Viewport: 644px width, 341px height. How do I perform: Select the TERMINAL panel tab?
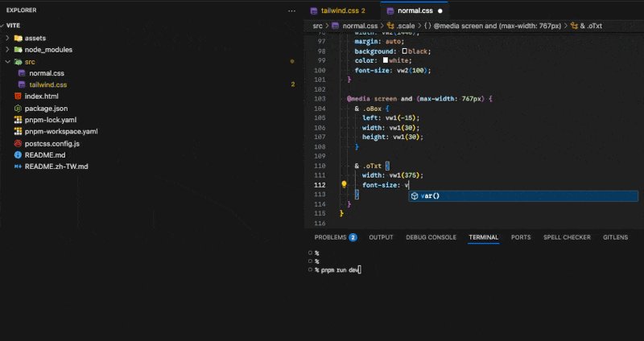click(484, 237)
